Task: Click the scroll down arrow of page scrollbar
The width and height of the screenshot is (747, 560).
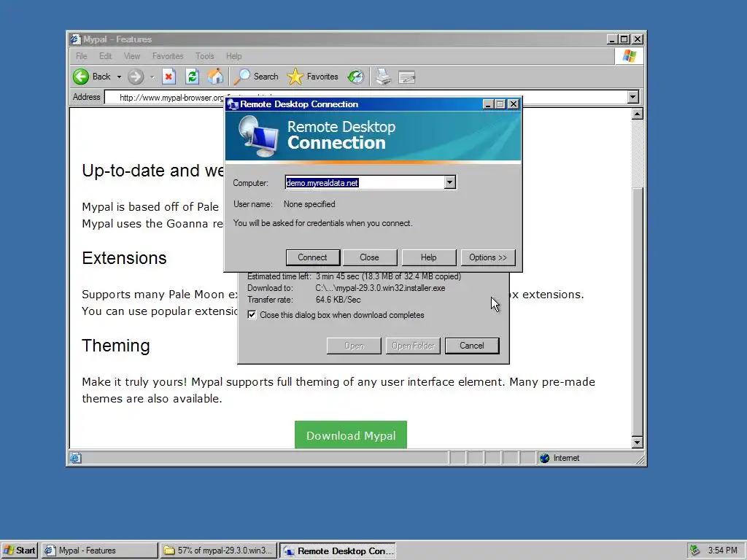Action: point(637,443)
